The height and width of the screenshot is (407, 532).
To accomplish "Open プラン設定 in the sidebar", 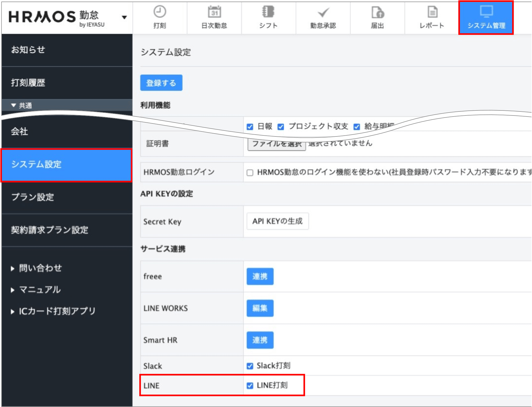I will coord(33,197).
